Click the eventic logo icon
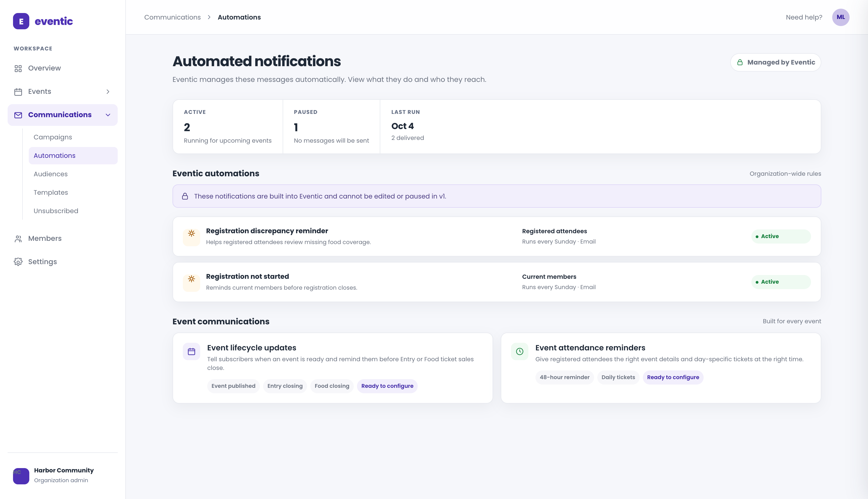 point(21,21)
